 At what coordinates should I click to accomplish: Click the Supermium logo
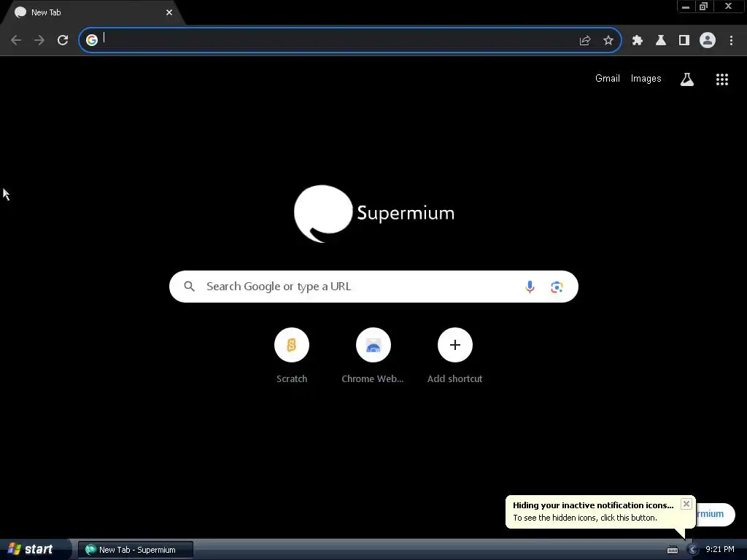point(374,214)
